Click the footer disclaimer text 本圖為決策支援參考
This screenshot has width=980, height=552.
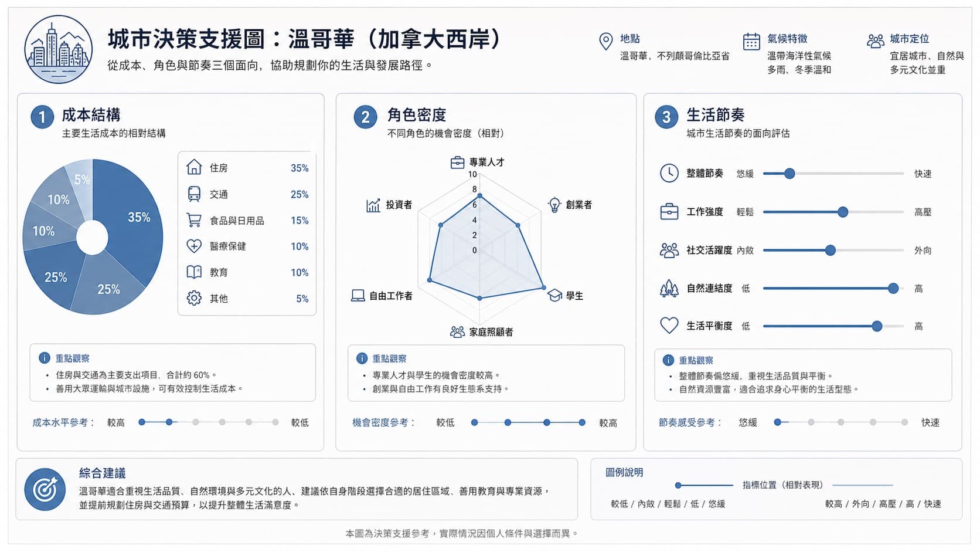(462, 533)
